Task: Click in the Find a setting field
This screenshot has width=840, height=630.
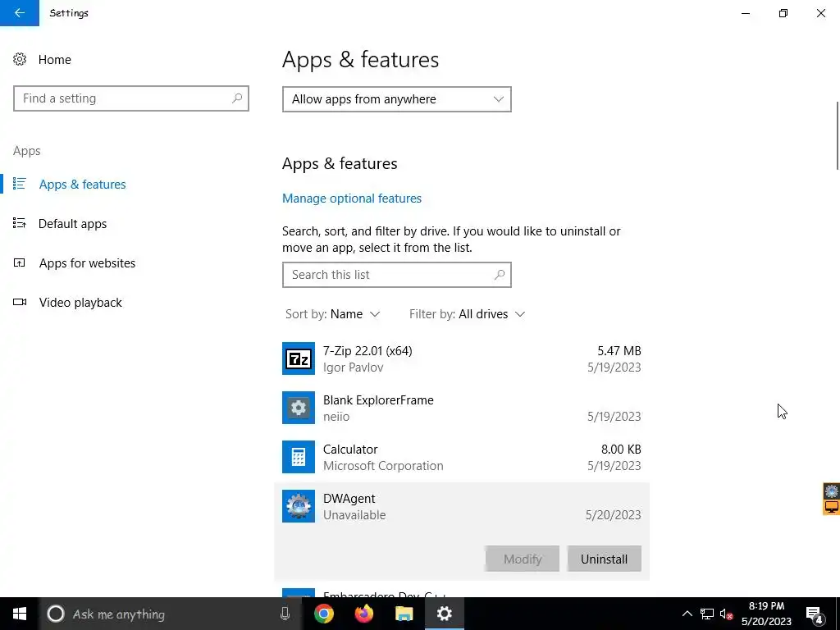Action: tap(130, 98)
